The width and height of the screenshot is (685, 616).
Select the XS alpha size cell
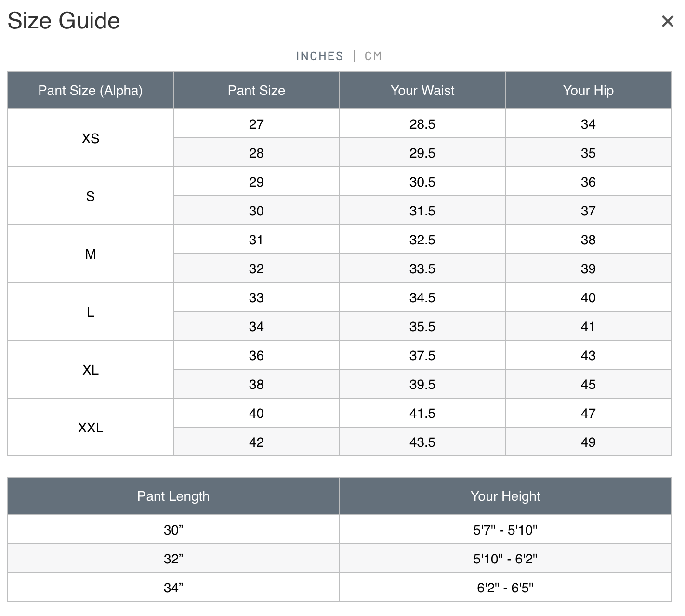(91, 138)
